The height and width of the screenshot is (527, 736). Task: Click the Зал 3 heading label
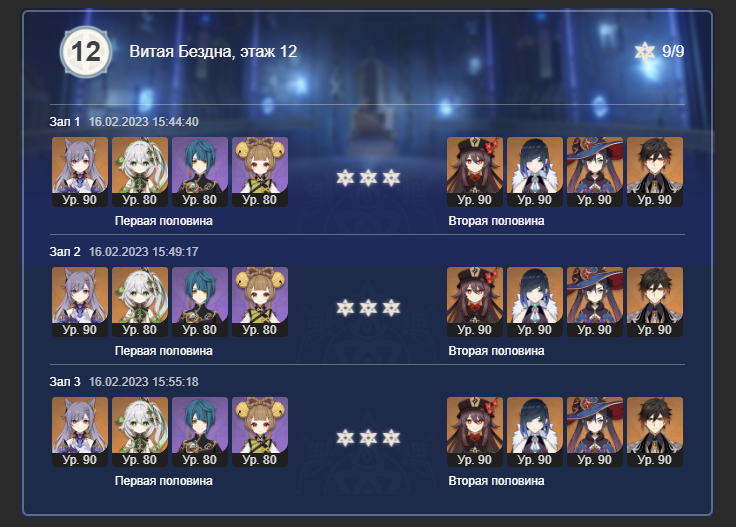65,382
